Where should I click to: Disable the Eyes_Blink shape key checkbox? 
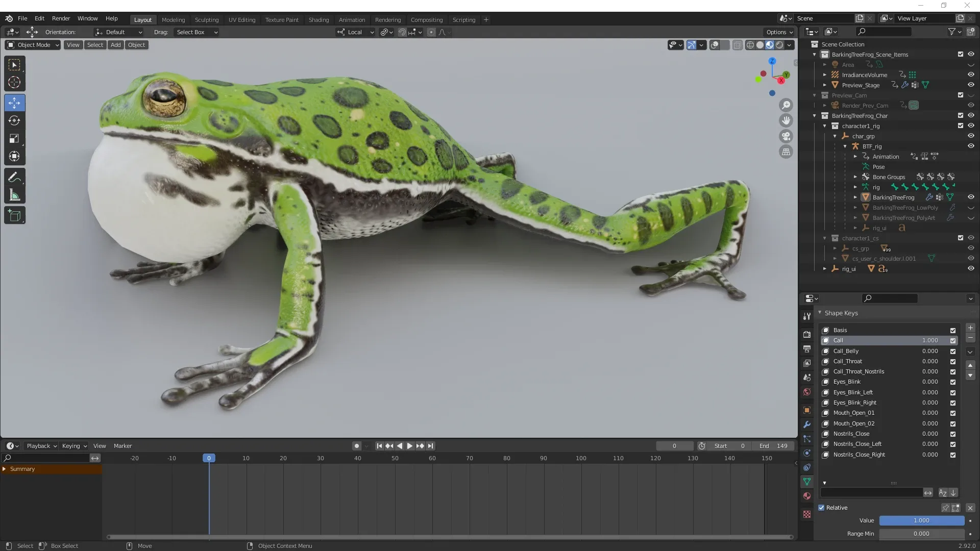coord(953,382)
